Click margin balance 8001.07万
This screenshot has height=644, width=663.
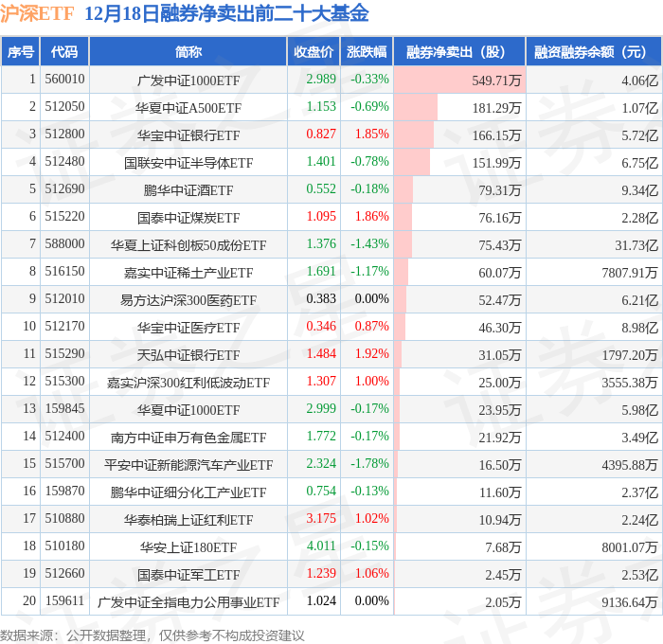point(630,547)
